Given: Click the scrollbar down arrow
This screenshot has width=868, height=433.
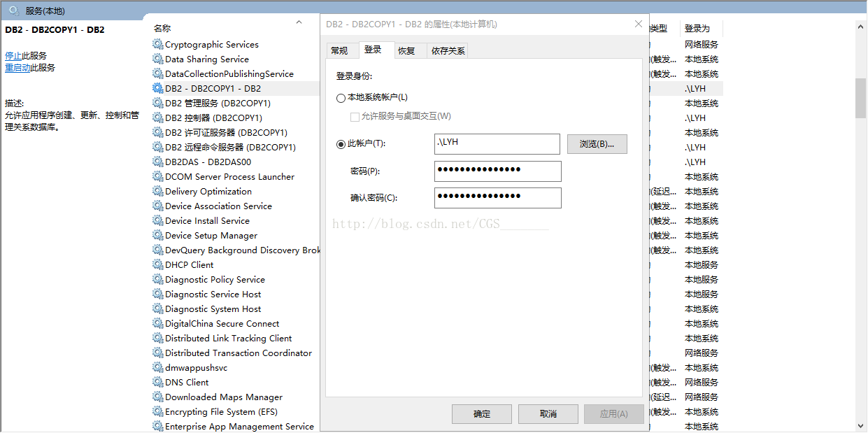Looking at the screenshot, I should click(x=861, y=425).
